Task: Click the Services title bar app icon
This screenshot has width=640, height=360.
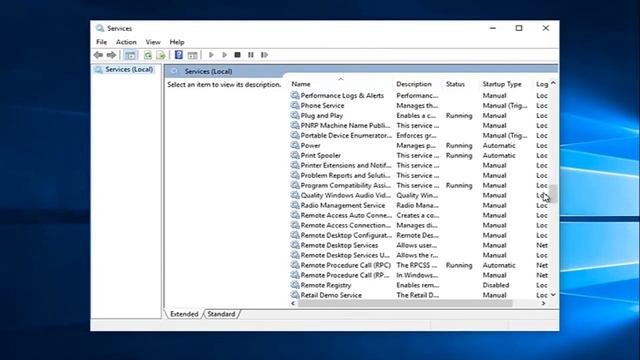Action: (100, 28)
